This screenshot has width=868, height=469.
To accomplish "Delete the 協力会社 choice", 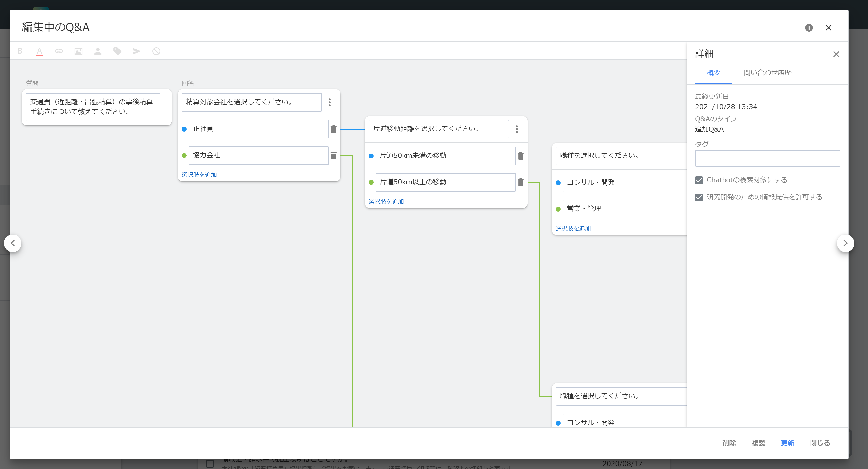I will [334, 156].
